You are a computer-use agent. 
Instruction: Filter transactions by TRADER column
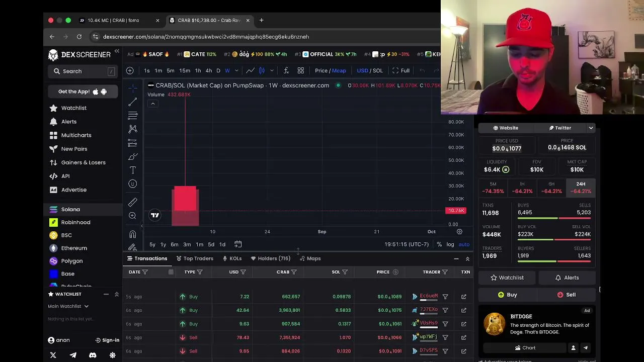point(445,272)
